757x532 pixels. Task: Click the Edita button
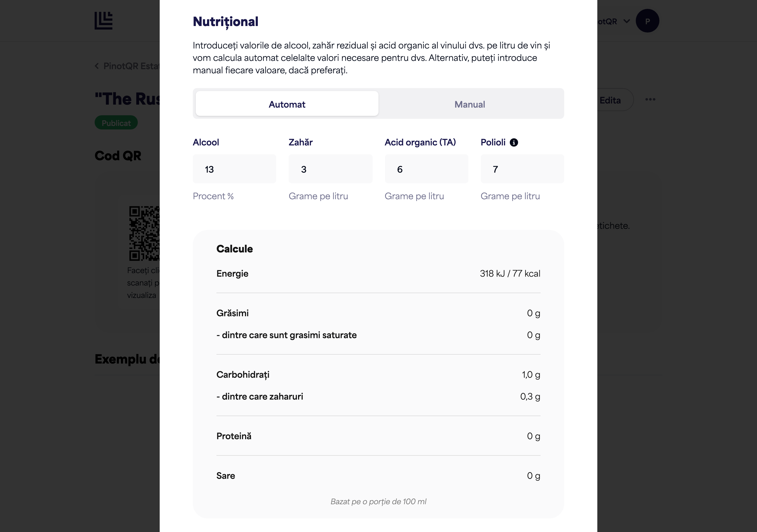[x=614, y=100]
